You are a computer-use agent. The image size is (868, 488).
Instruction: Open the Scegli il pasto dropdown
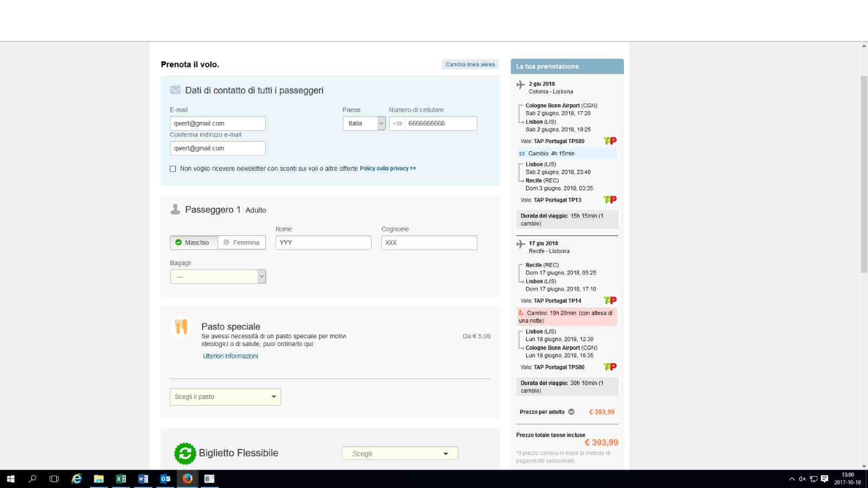pos(225,397)
